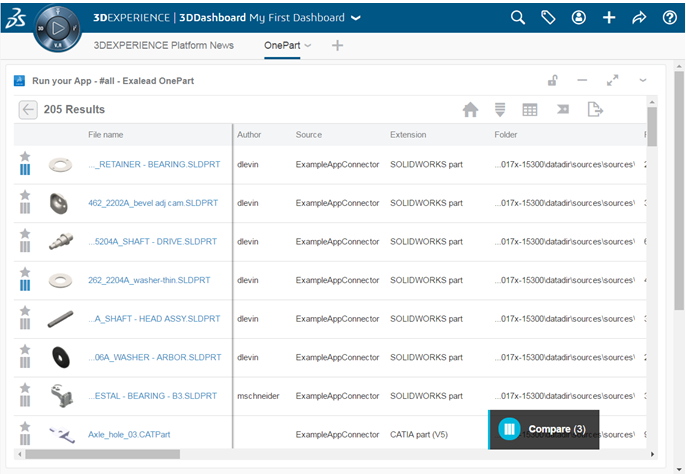Click the home icon in the results toolbar
This screenshot has height=474, width=686.
click(x=470, y=109)
